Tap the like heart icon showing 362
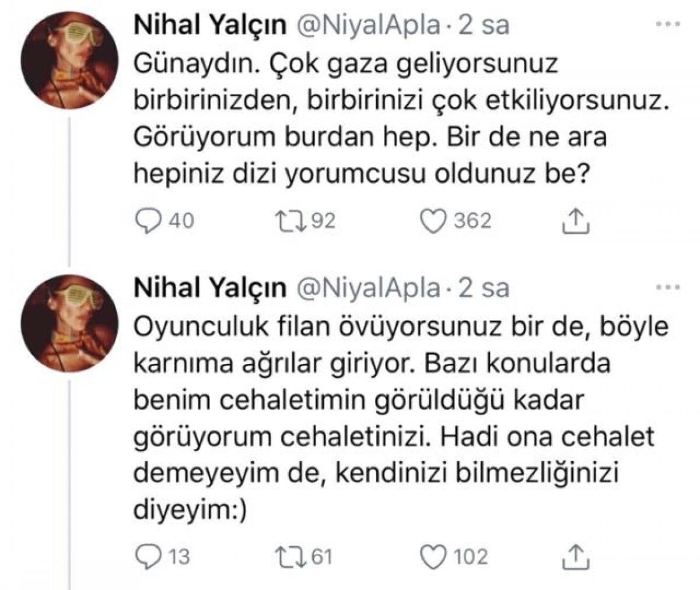 433,219
